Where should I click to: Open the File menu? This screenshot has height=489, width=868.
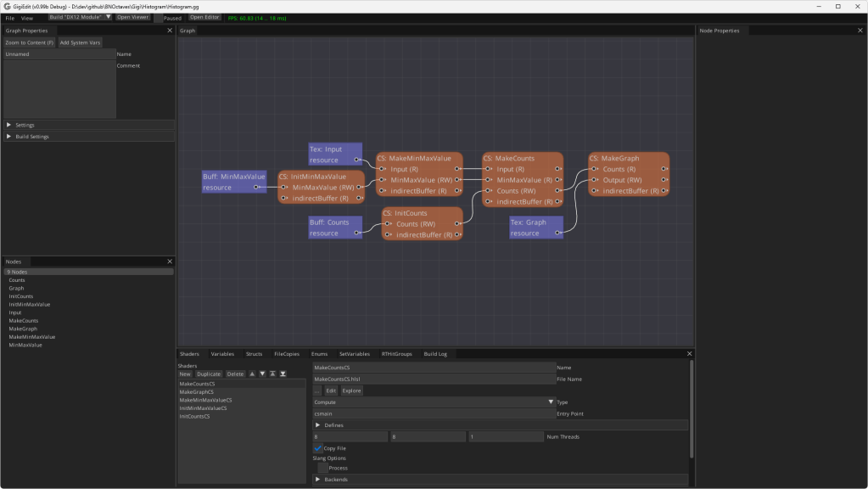tap(10, 17)
